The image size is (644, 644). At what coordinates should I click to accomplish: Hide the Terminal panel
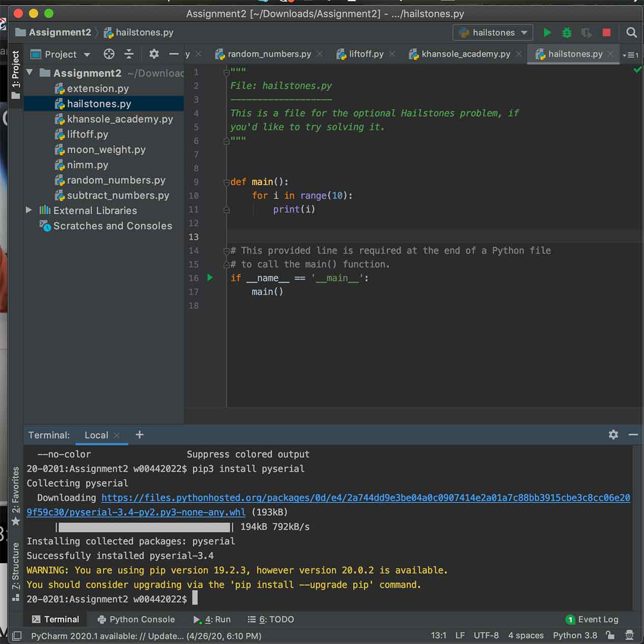(x=633, y=434)
